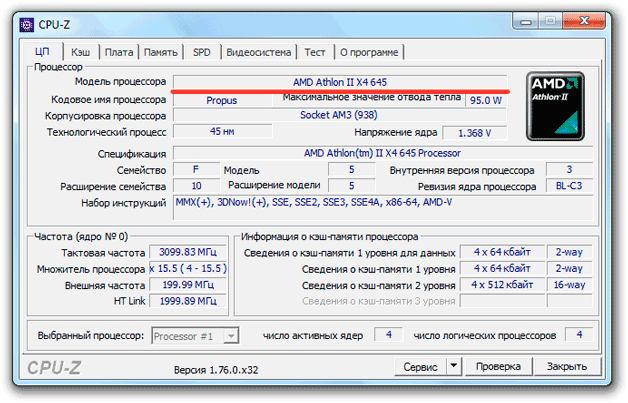This screenshot has height=403, width=628.
Task: Switch to the ЦП tab
Action: coord(42,52)
